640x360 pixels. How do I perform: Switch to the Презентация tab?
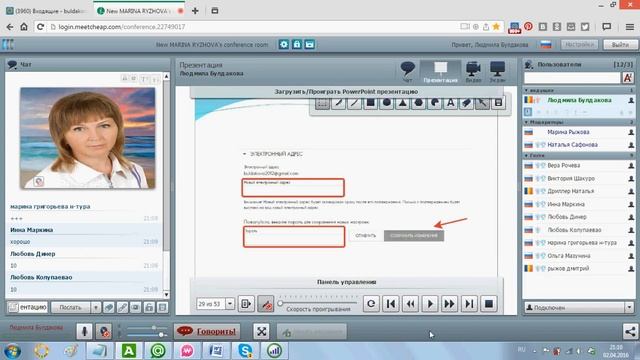(440, 71)
